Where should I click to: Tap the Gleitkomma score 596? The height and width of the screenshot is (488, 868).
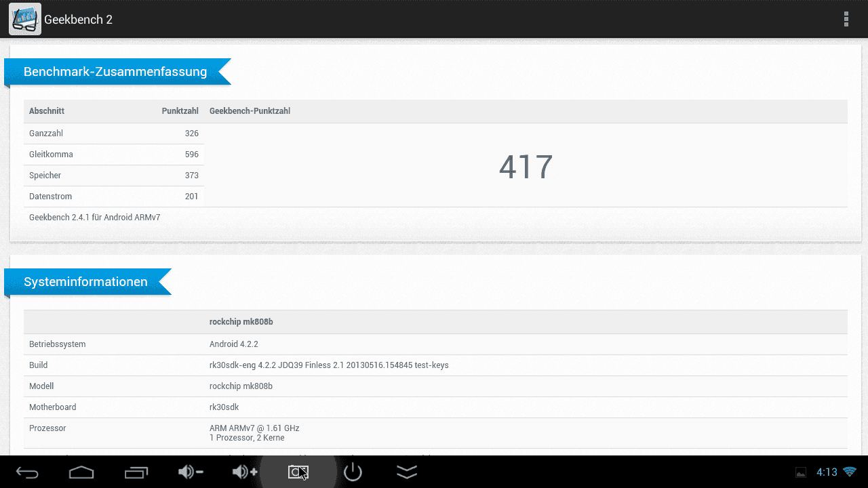point(192,155)
